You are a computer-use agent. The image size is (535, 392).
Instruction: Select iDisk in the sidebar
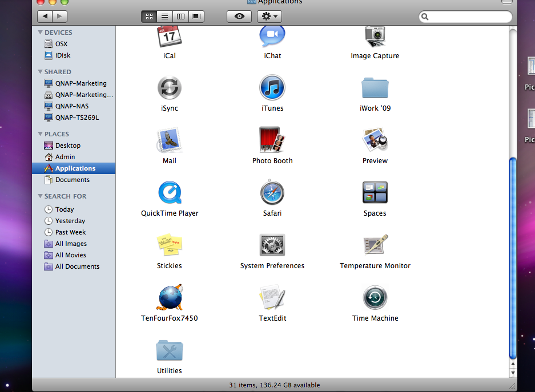click(x=74, y=55)
